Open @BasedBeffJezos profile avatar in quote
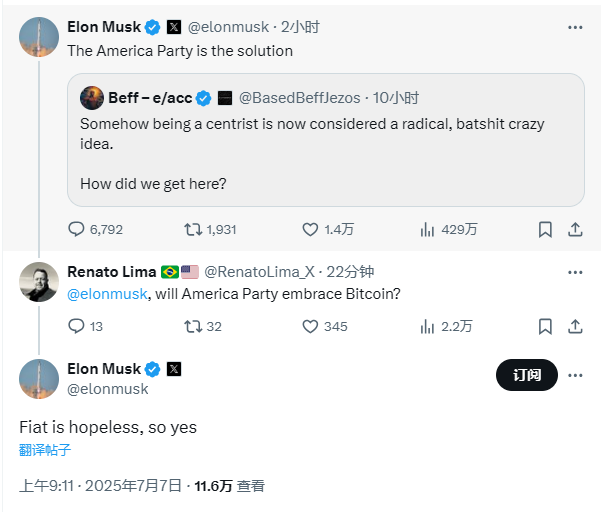The width and height of the screenshot is (601, 512). click(93, 98)
